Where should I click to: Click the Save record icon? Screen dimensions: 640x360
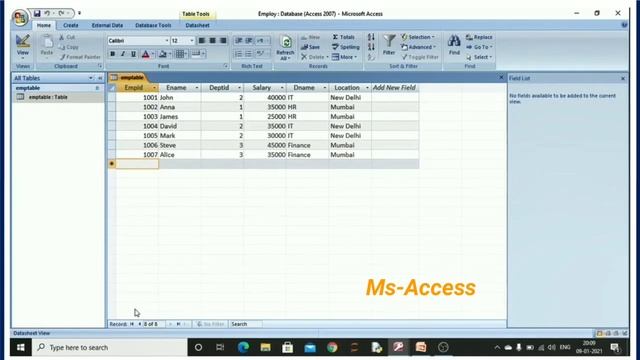point(304,47)
